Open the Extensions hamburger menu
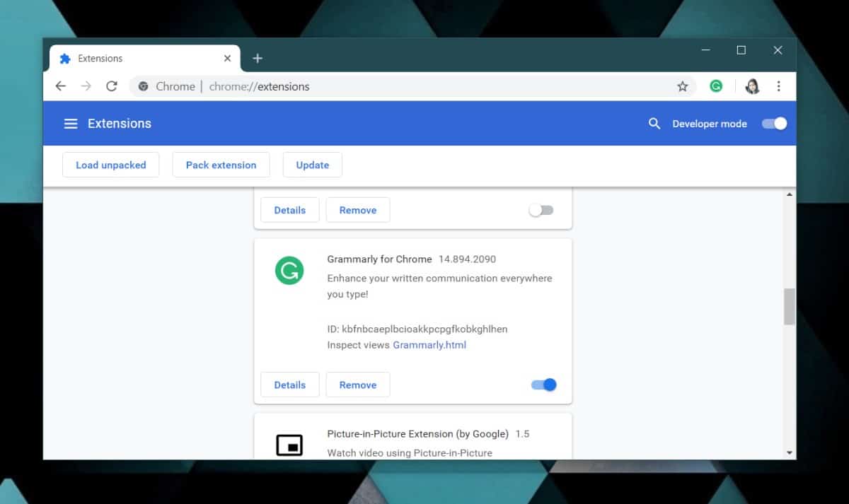The height and width of the screenshot is (504, 849). 71,123
